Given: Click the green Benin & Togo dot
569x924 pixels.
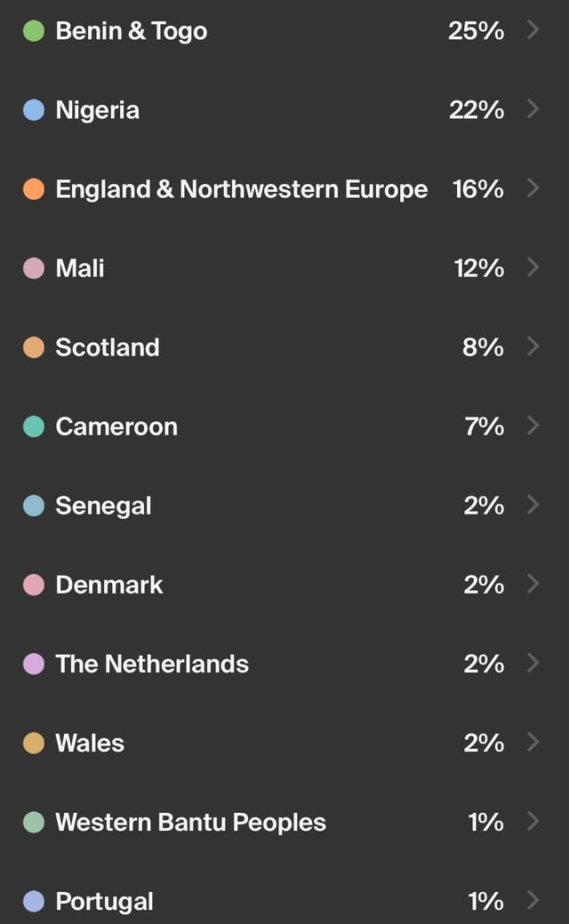Looking at the screenshot, I should [x=34, y=30].
